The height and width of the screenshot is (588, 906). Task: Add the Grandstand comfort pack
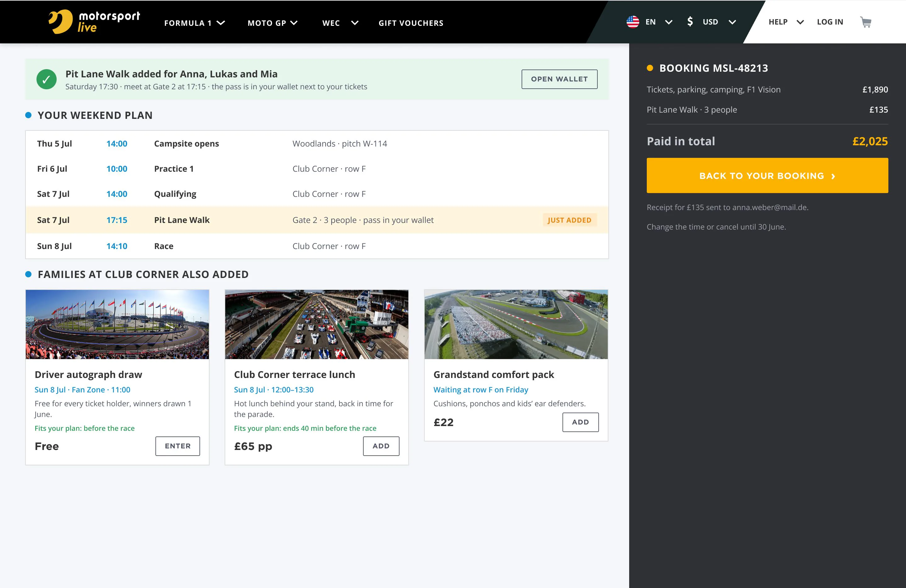tap(580, 422)
